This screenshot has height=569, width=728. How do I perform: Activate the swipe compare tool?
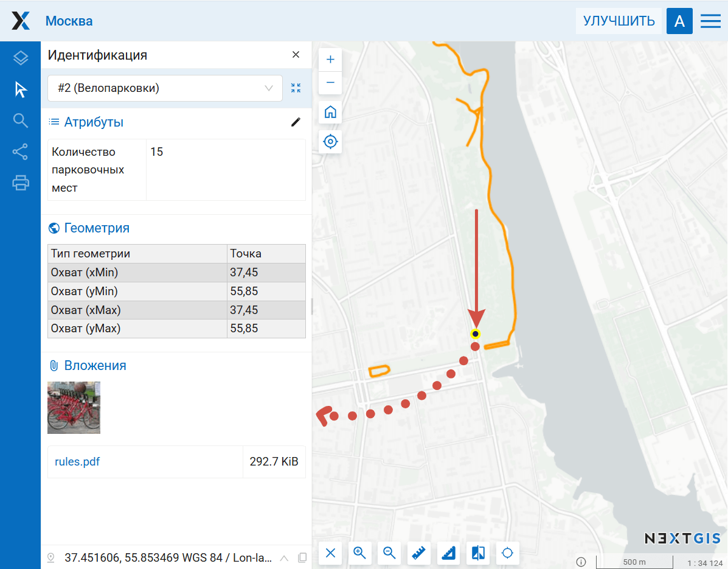(478, 553)
